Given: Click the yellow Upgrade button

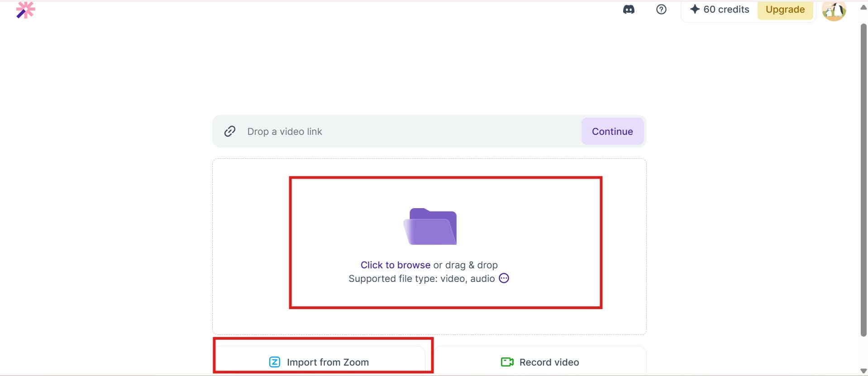Looking at the screenshot, I should click(785, 10).
